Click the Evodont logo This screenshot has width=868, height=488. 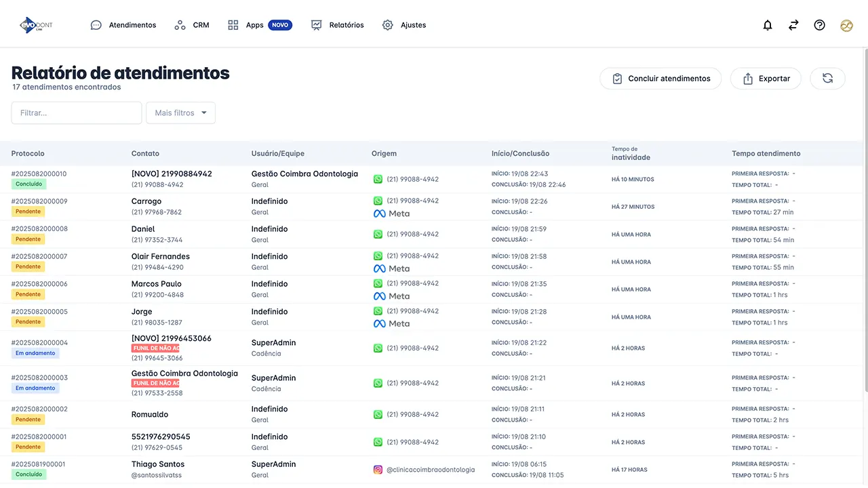(37, 25)
